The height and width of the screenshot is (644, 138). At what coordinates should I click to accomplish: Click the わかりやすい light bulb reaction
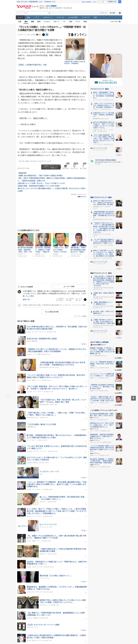point(74,166)
